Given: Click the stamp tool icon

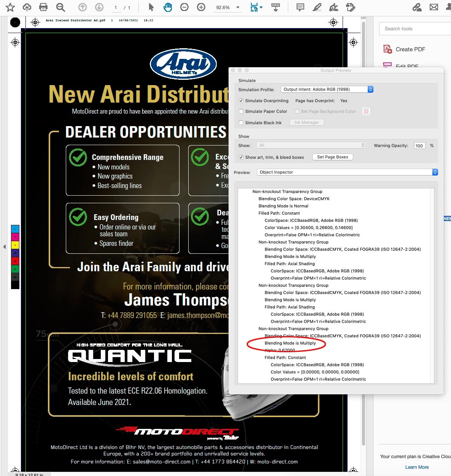Looking at the screenshot, I should 351,7.
